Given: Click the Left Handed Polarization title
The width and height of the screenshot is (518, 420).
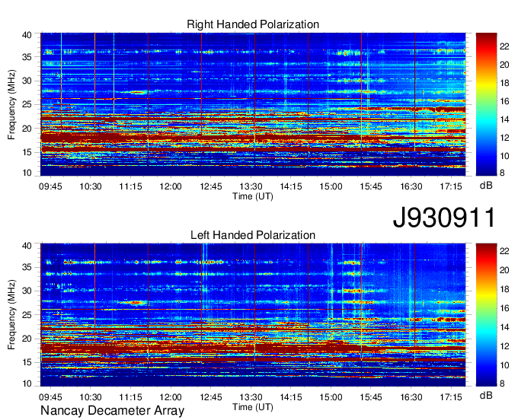Looking at the screenshot, I should tap(253, 235).
